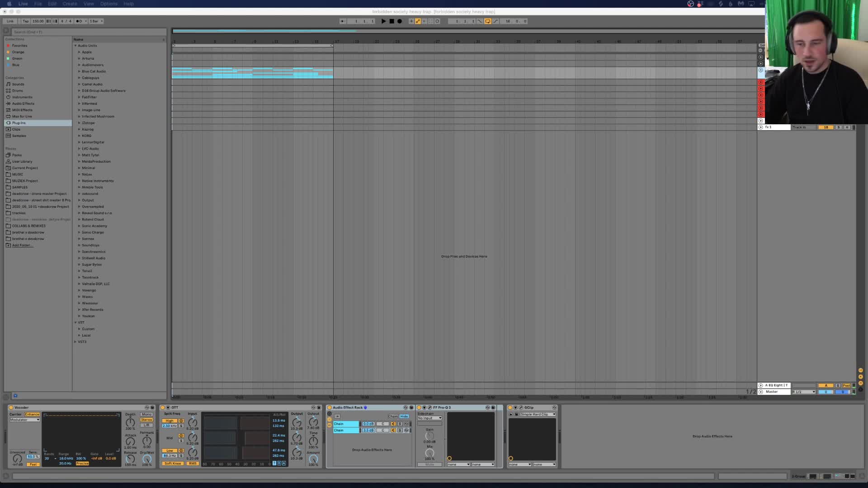Toggle OTT device on/off
The image size is (868, 488).
[x=163, y=408]
